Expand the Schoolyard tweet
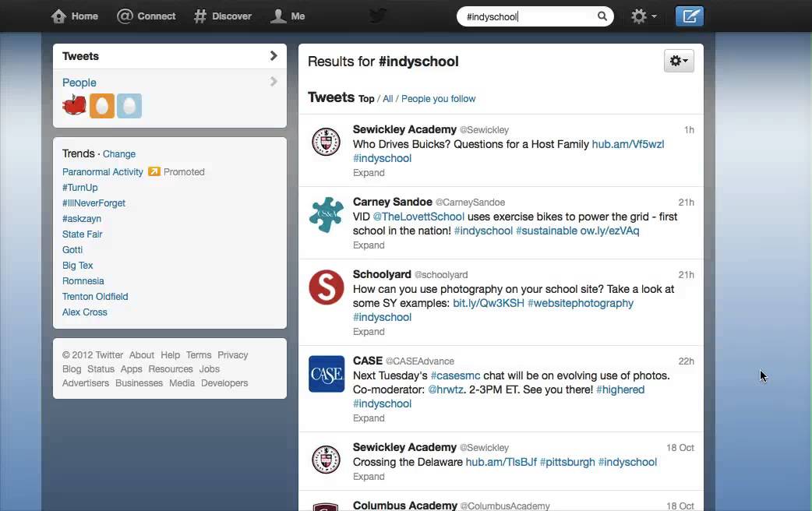Viewport: 812px width, 511px height. pos(369,332)
